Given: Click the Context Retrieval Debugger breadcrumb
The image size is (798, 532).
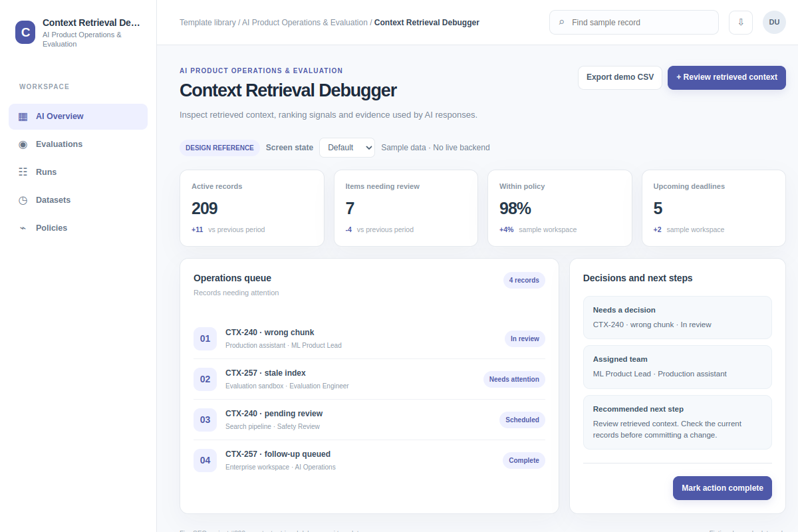Looking at the screenshot, I should pos(427,23).
